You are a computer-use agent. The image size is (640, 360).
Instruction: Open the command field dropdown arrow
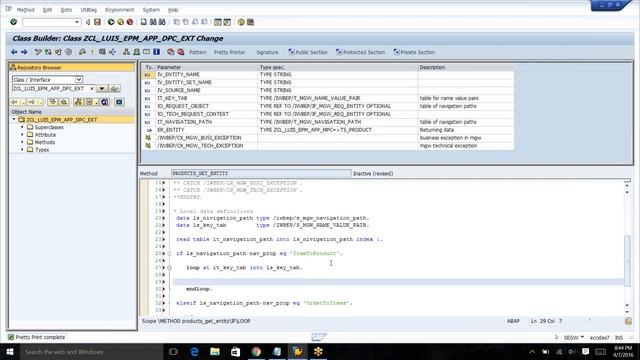(x=77, y=22)
